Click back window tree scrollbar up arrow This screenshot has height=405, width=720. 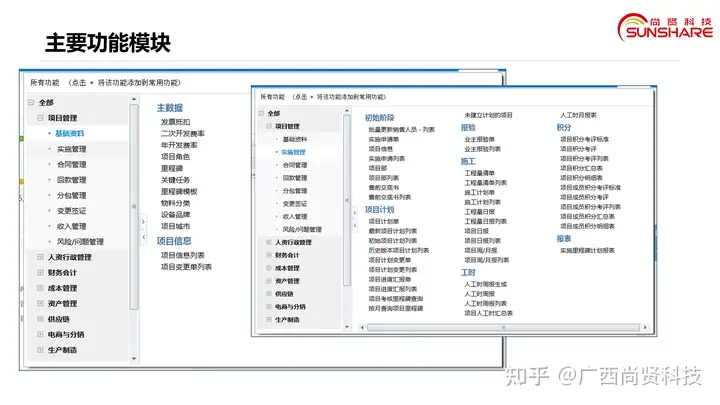click(134, 99)
